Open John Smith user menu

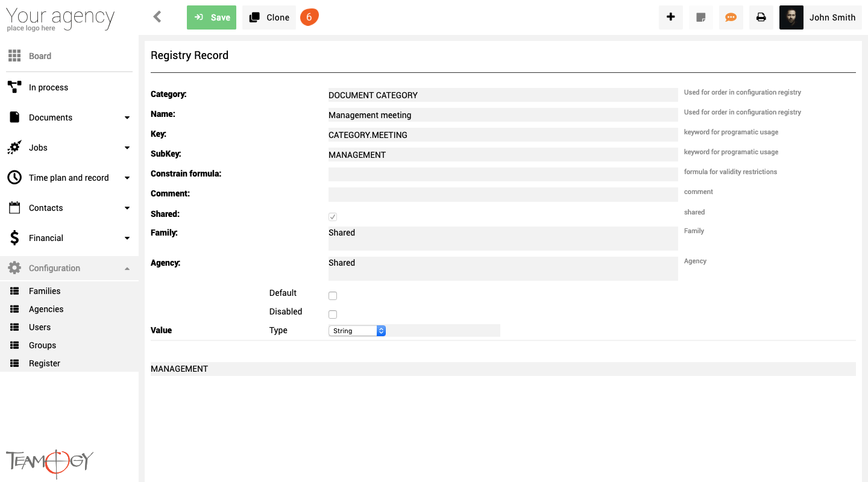click(x=832, y=17)
